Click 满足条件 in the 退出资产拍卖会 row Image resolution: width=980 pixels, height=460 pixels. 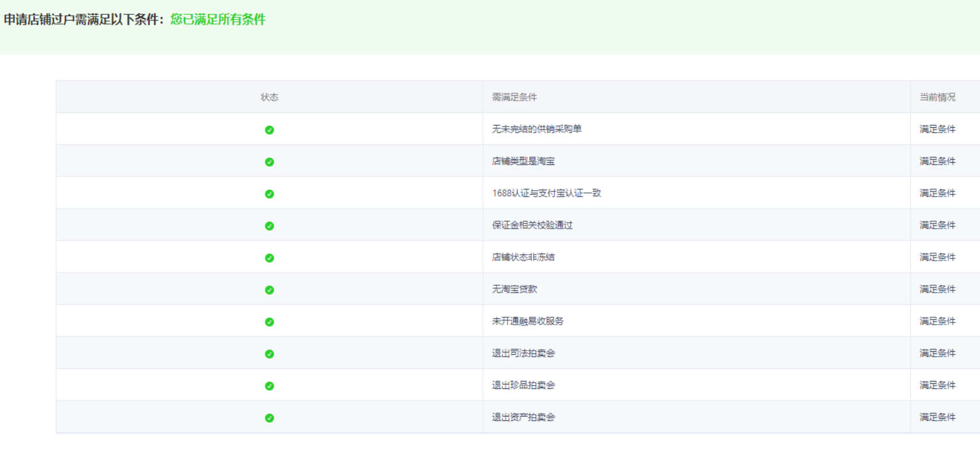pyautogui.click(x=938, y=418)
